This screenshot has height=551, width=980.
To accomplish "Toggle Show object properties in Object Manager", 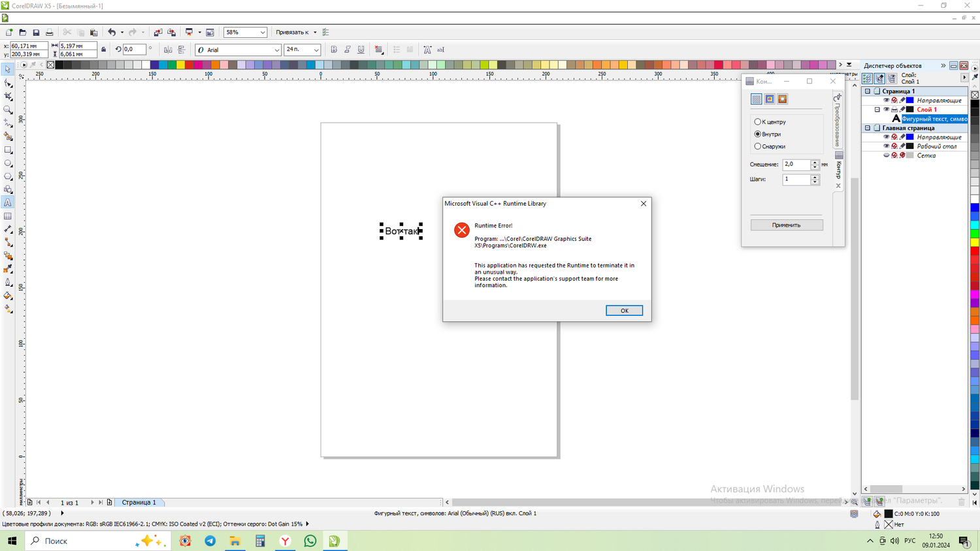I will click(x=868, y=78).
